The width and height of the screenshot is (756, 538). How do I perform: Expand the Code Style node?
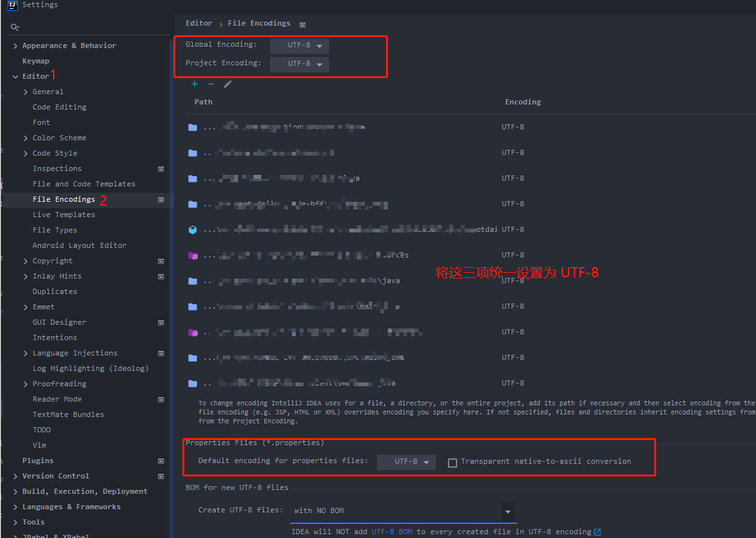tap(26, 154)
